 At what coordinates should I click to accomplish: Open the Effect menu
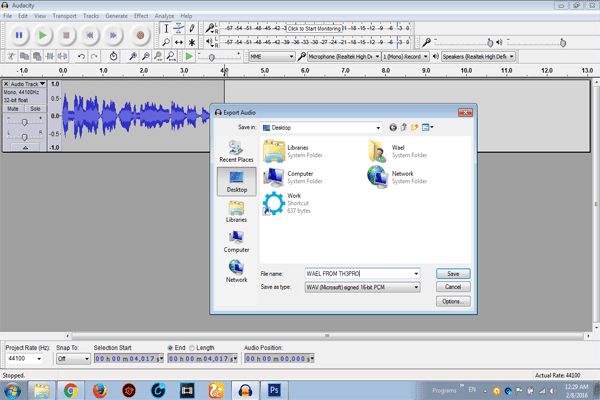point(141,17)
